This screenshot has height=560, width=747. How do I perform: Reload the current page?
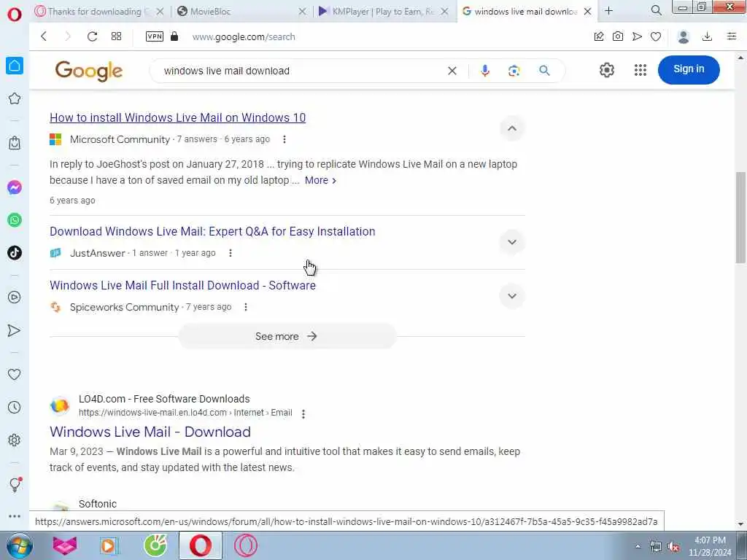pyautogui.click(x=92, y=36)
